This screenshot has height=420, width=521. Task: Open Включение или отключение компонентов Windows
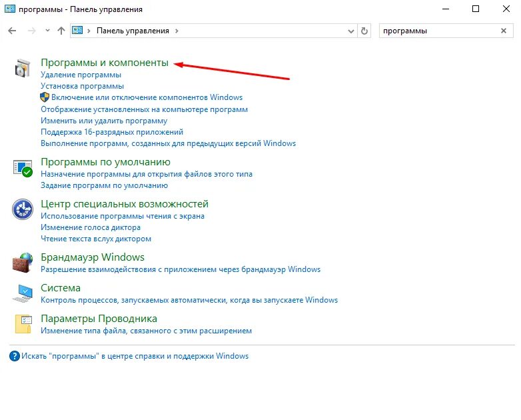pos(147,97)
